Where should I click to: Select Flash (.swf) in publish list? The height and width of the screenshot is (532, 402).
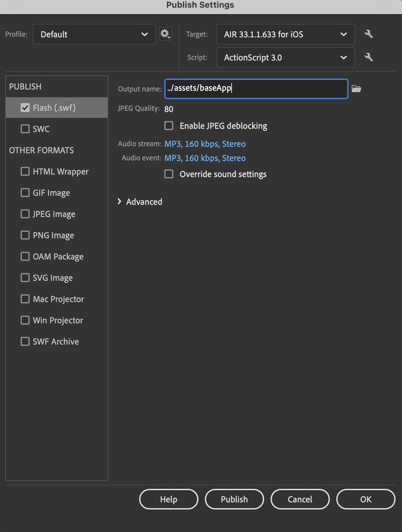(x=54, y=108)
